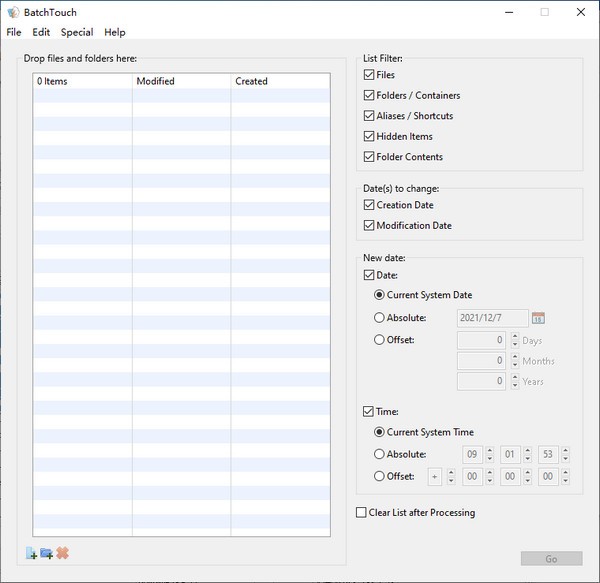The image size is (600, 583).
Task: Select Absolute time radio button
Action: coord(379,454)
